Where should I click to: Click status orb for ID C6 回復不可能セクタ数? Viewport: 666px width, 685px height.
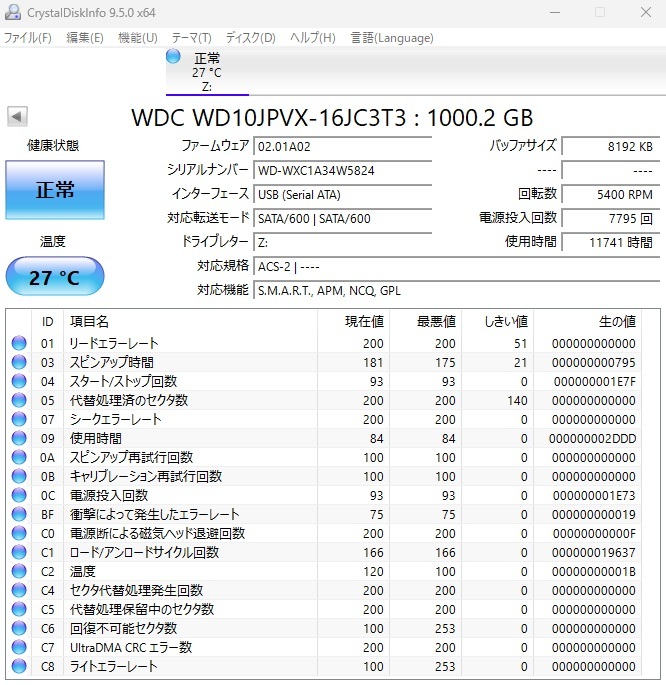click(19, 628)
